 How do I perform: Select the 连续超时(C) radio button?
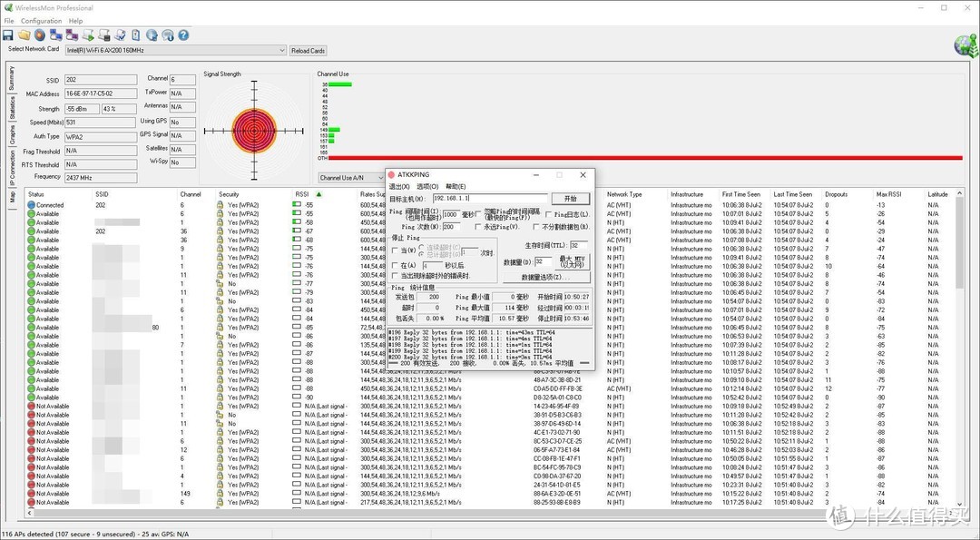421,248
